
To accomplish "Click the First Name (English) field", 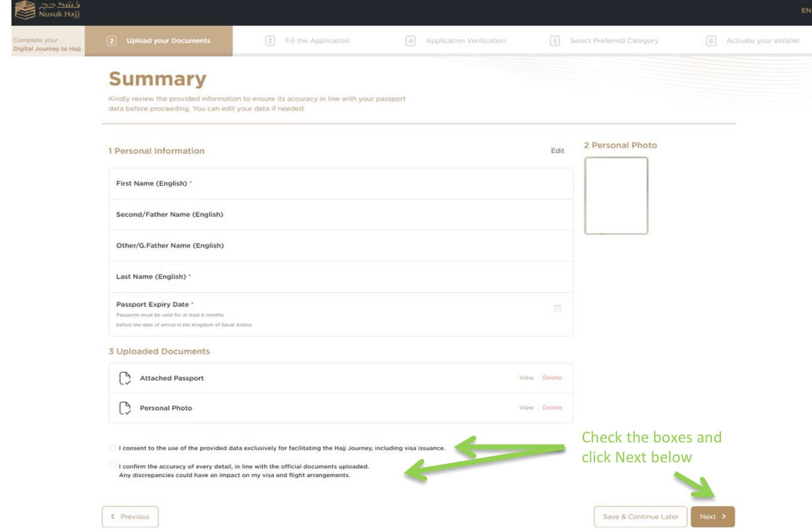I will 341,184.
